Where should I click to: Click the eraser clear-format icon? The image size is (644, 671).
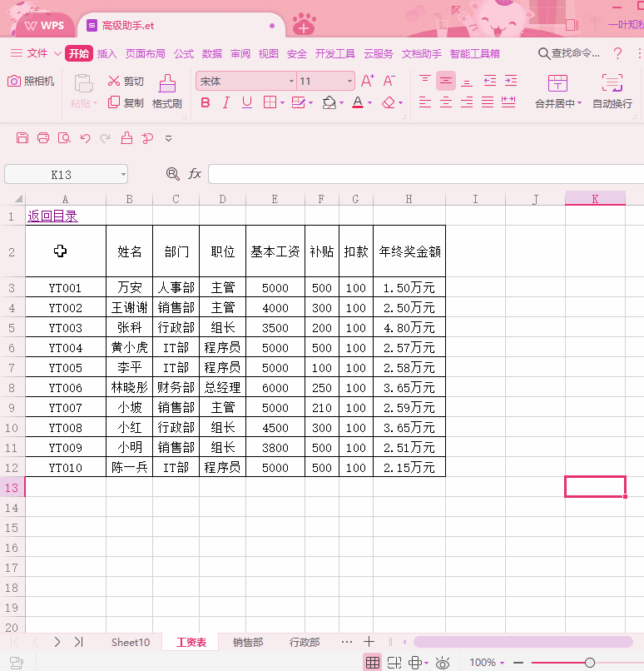pyautogui.click(x=389, y=102)
